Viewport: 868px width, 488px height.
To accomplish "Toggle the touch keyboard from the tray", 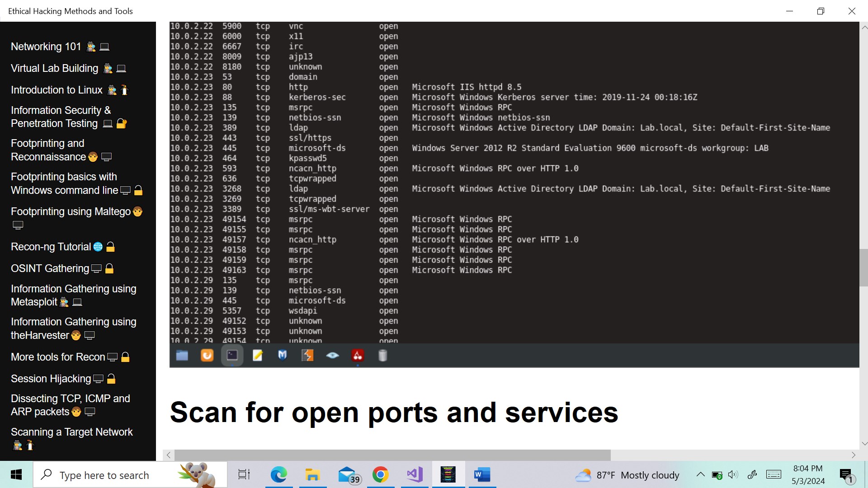I will [x=774, y=474].
